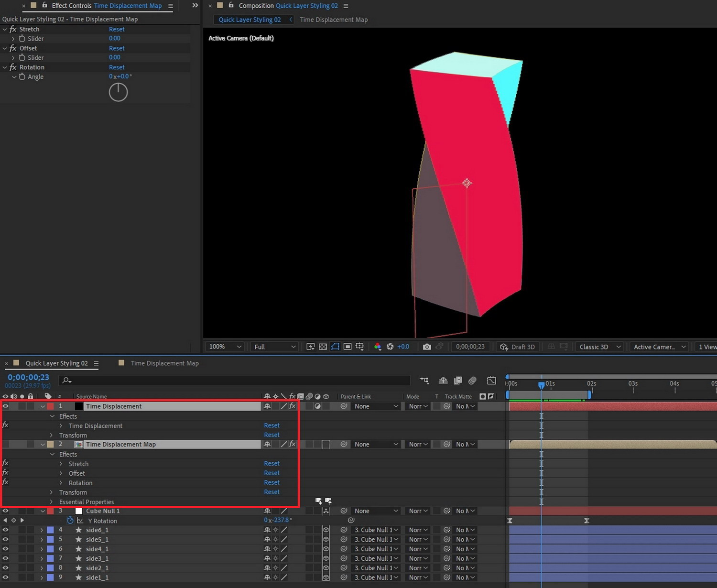
Task: Click the Rotation angle dial control
Action: pyautogui.click(x=118, y=92)
